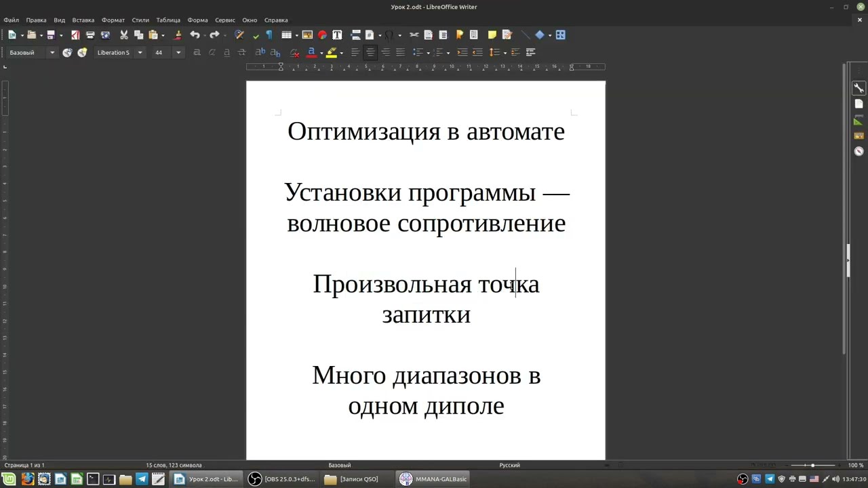Copy the selection using the Copy icon

(x=138, y=35)
